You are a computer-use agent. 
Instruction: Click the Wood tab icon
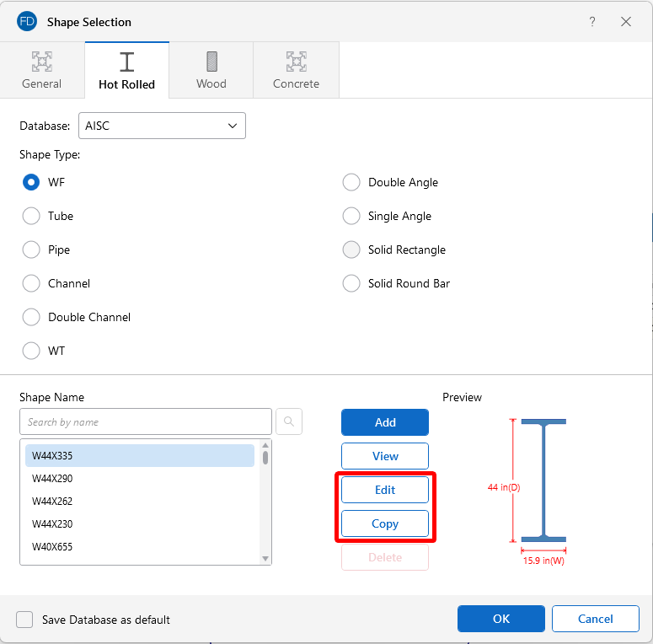[211, 62]
